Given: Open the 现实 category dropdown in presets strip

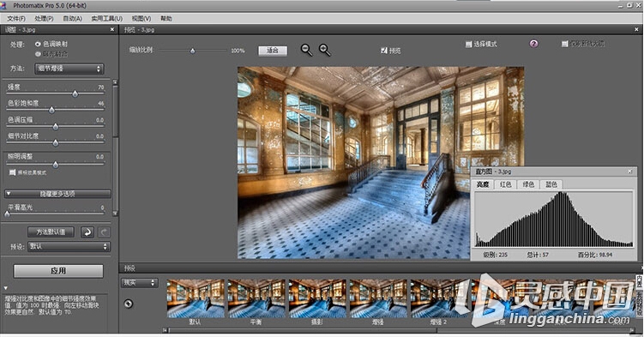Looking at the screenshot, I should pos(140,282).
